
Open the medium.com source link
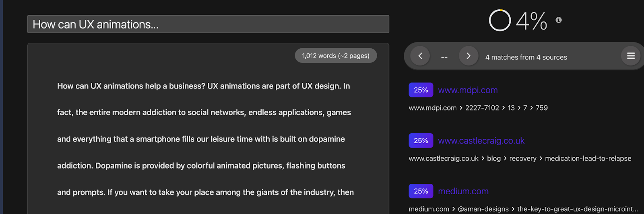(463, 191)
